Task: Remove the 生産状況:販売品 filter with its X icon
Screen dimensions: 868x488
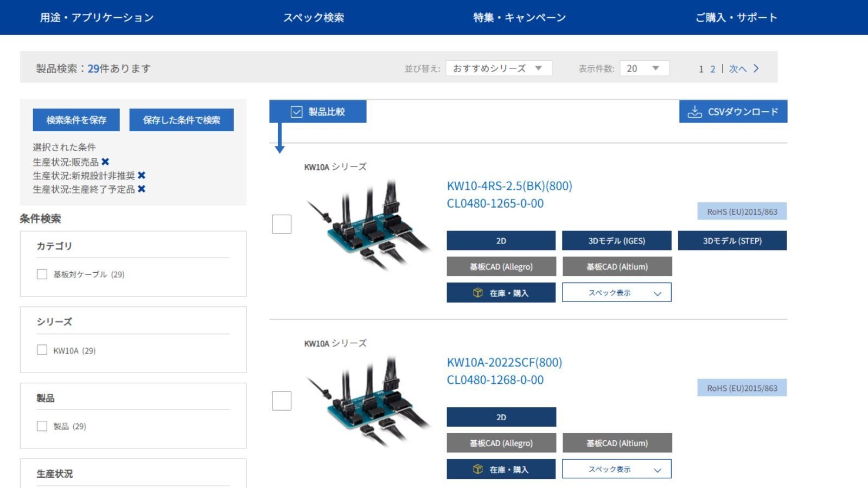Action: pos(105,162)
